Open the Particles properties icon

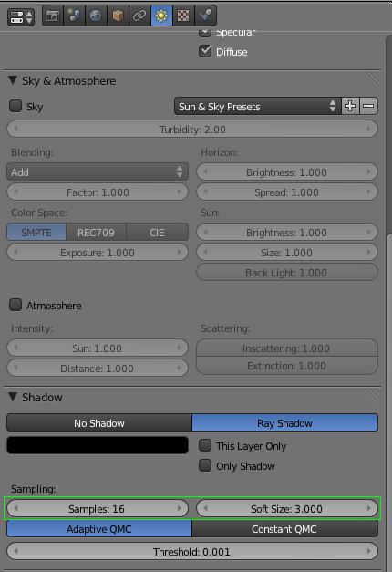coord(205,16)
